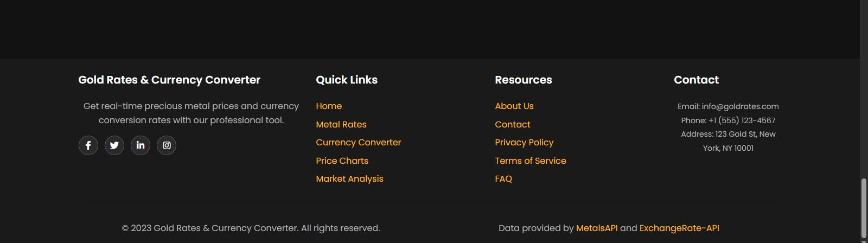
Task: Open Market Analysis link
Action: tap(349, 179)
